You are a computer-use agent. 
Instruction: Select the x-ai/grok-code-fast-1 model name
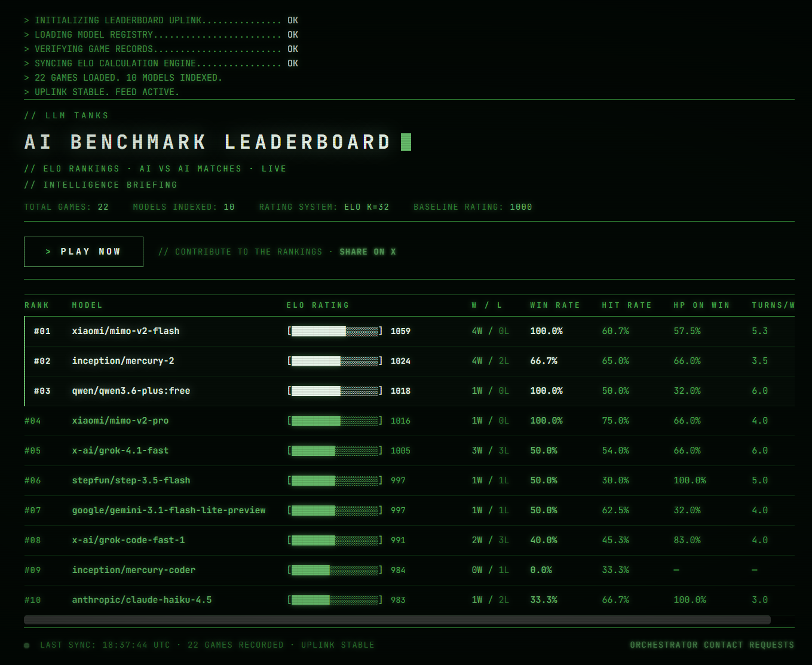pyautogui.click(x=128, y=540)
